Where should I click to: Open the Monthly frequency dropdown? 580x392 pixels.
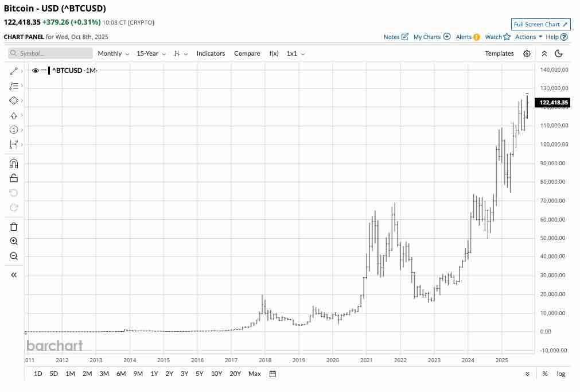113,53
